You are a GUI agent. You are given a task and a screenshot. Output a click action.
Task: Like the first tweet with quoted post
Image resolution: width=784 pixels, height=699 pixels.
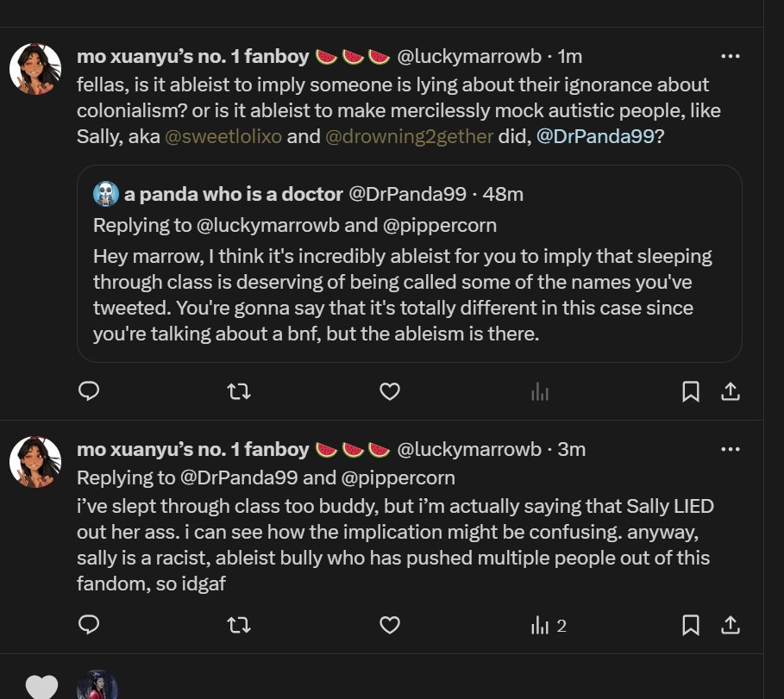(x=390, y=392)
